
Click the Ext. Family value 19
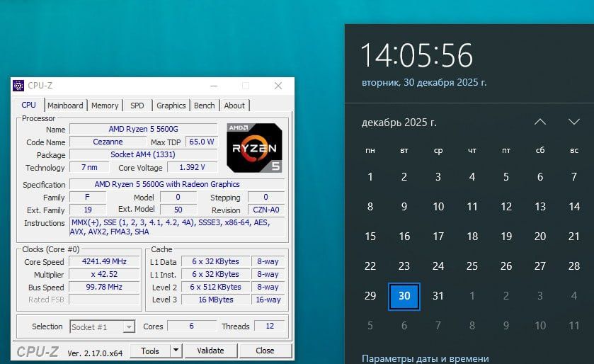click(x=88, y=210)
